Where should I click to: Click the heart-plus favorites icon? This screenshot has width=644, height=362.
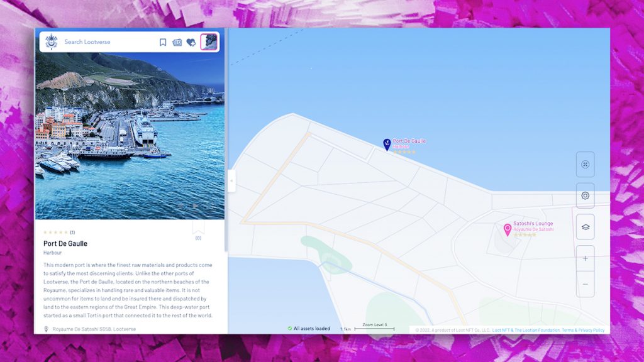(x=191, y=42)
